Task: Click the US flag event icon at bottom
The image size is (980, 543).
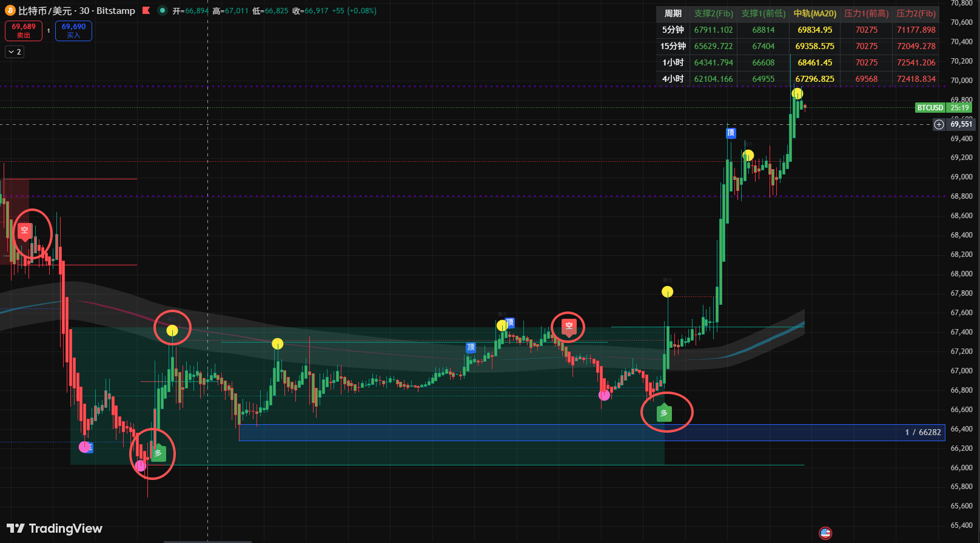Action: pyautogui.click(x=825, y=533)
